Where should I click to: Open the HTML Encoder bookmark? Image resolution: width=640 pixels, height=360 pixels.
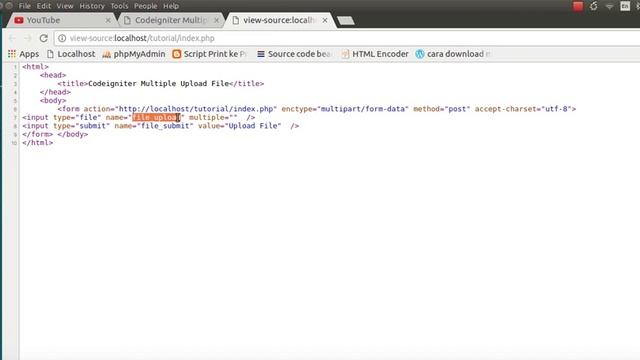[x=375, y=54]
